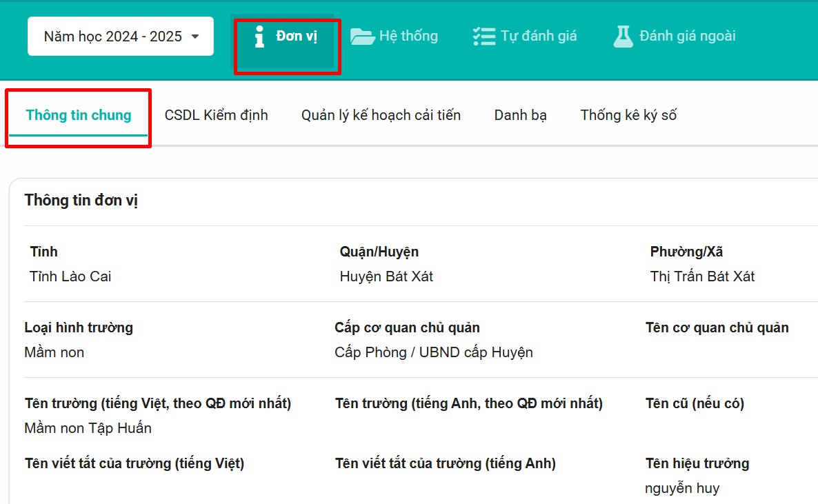Switch to the Thông tin chung tab
Viewport: 818px width, 504px height.
[79, 115]
